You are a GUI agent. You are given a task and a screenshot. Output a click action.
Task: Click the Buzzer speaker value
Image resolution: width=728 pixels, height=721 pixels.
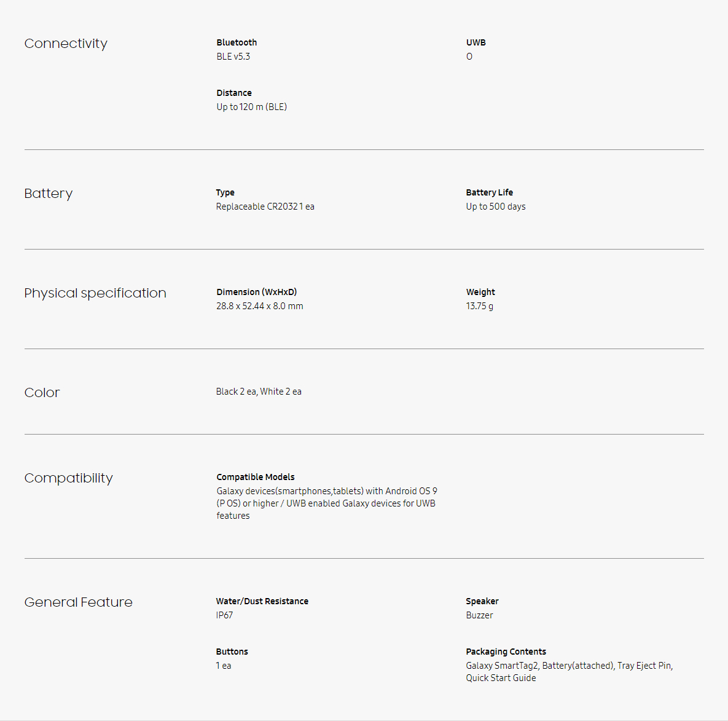coord(480,615)
